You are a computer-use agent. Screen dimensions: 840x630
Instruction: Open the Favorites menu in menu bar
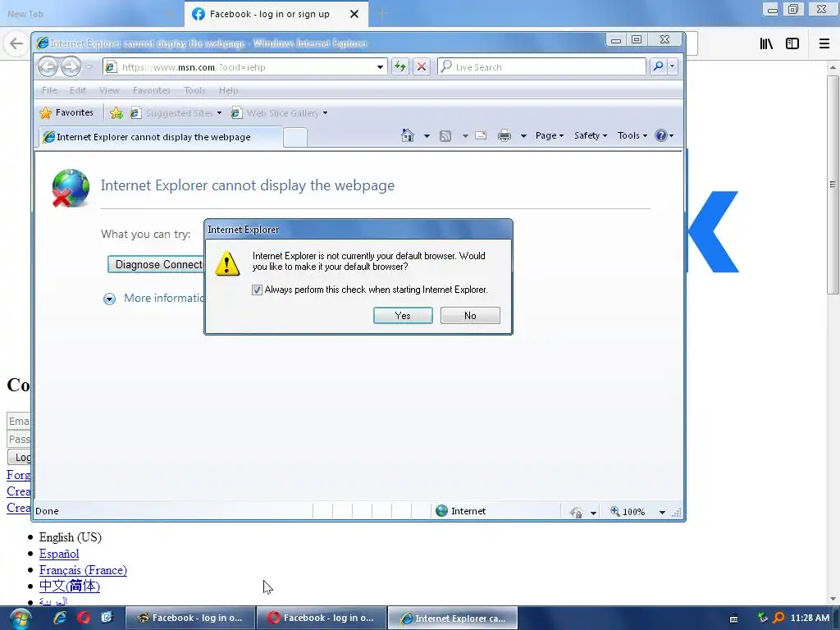152,90
